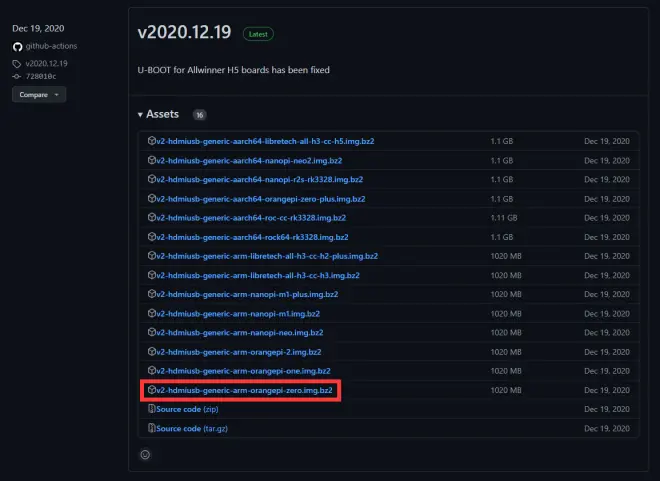Click the v2020.12.19 tag link in sidebar

point(46,64)
